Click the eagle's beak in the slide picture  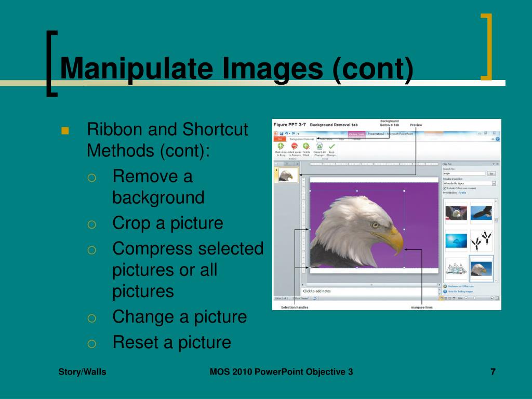click(395, 240)
